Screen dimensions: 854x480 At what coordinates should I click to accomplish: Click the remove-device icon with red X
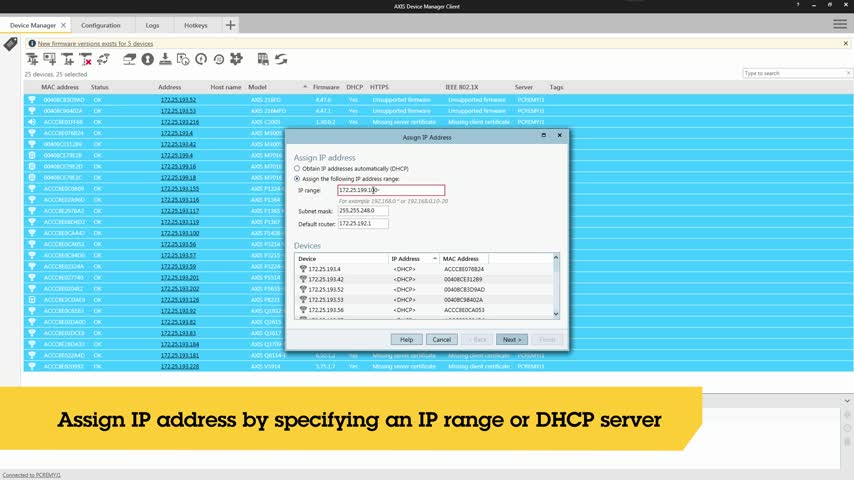click(x=86, y=59)
